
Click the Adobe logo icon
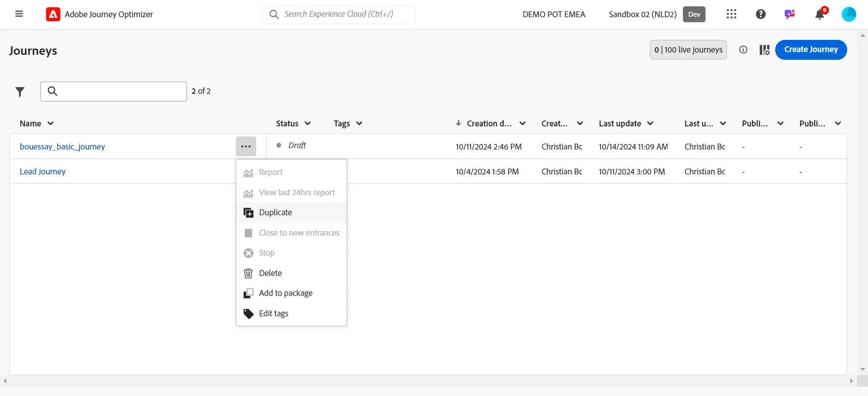pyautogui.click(x=53, y=14)
